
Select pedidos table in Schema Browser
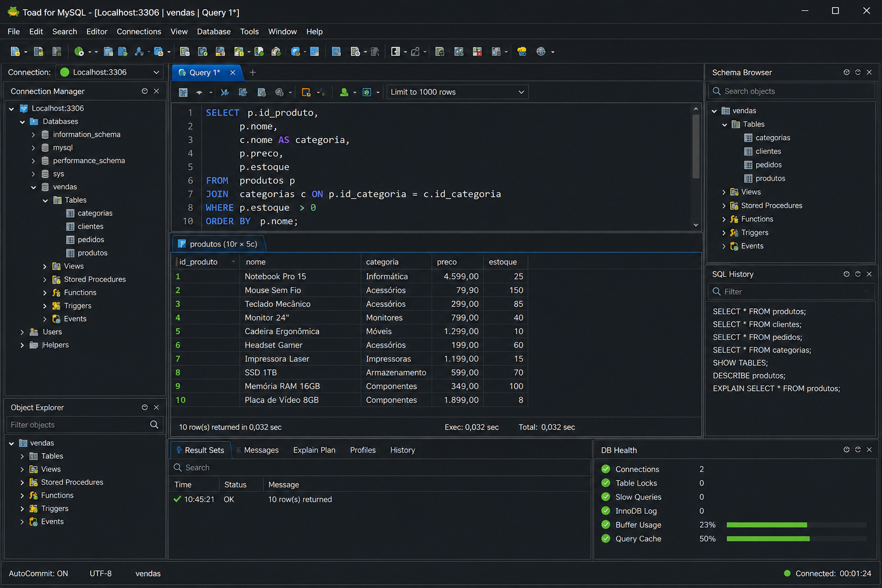pyautogui.click(x=769, y=165)
